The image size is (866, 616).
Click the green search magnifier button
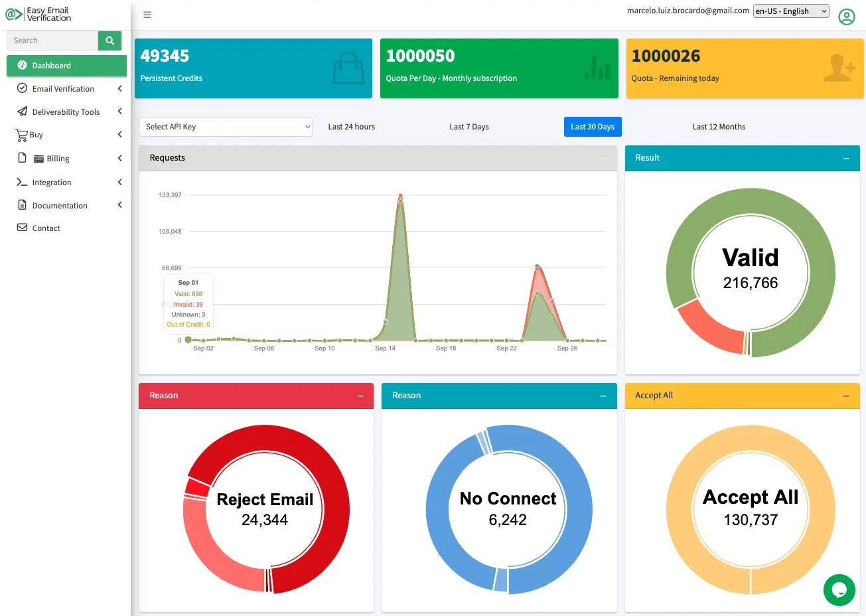click(110, 40)
